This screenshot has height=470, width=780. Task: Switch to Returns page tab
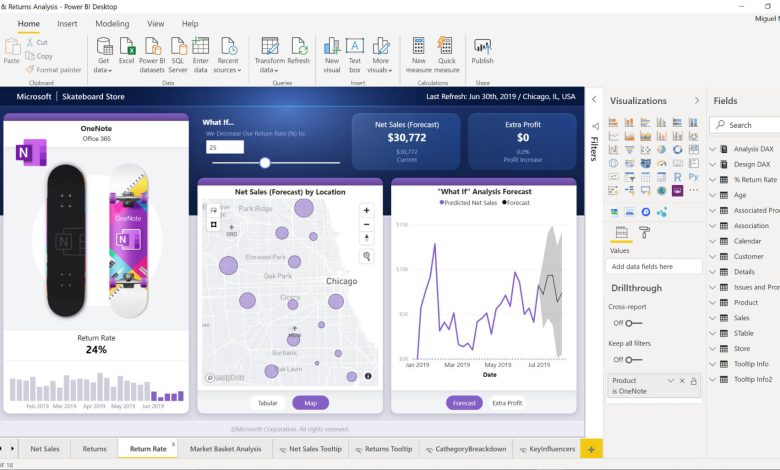pos(94,449)
